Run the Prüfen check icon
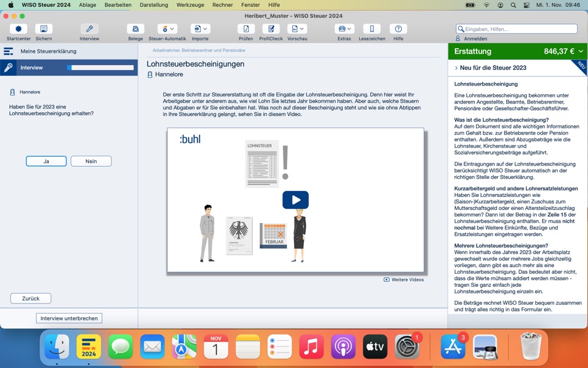588x368 pixels. [x=246, y=29]
